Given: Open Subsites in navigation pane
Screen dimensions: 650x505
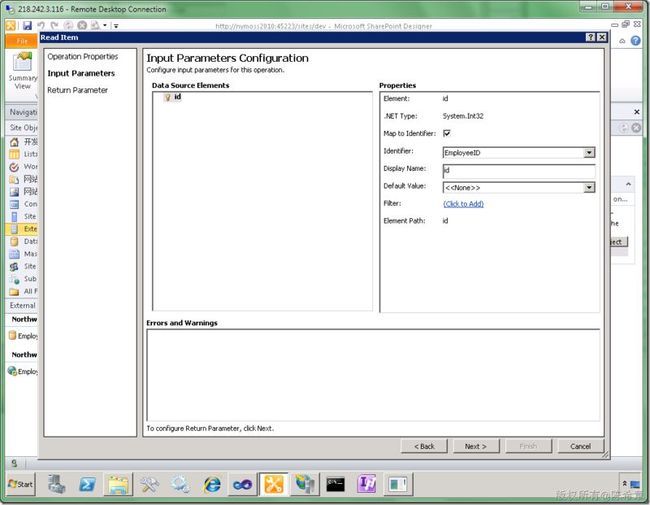Looking at the screenshot, I should coord(24,279).
